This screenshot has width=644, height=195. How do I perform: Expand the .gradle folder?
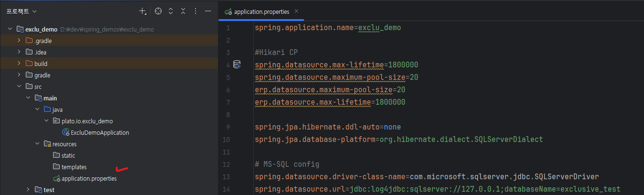19,41
